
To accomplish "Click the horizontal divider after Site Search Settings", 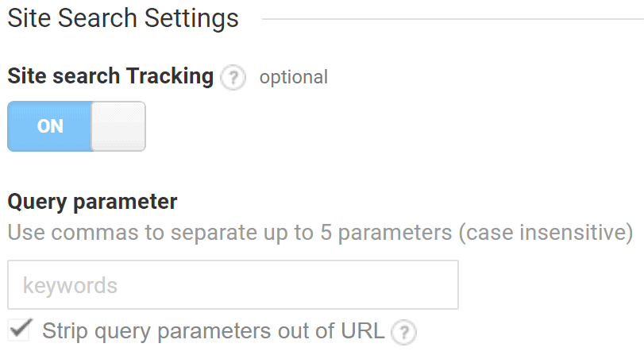I will [453, 19].
